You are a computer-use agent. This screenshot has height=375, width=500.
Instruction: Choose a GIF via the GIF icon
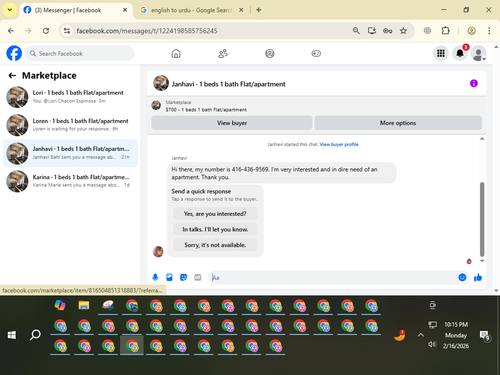point(198,277)
